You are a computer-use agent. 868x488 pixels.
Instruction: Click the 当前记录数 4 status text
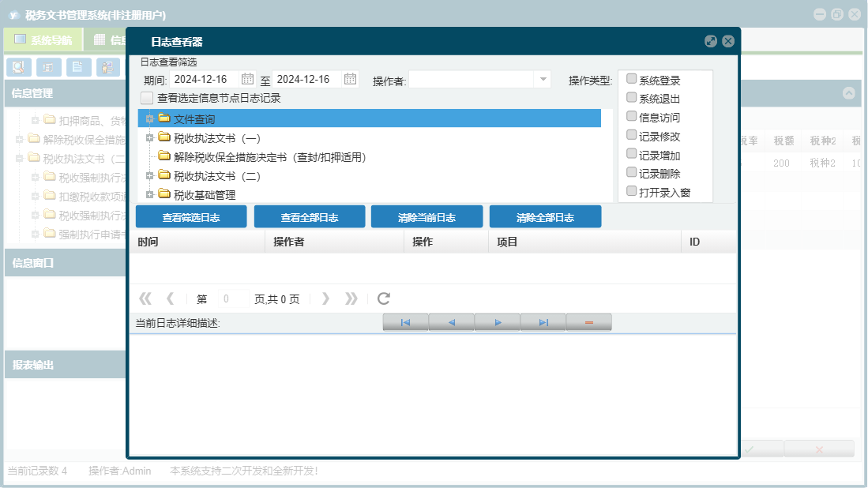pyautogui.click(x=37, y=471)
